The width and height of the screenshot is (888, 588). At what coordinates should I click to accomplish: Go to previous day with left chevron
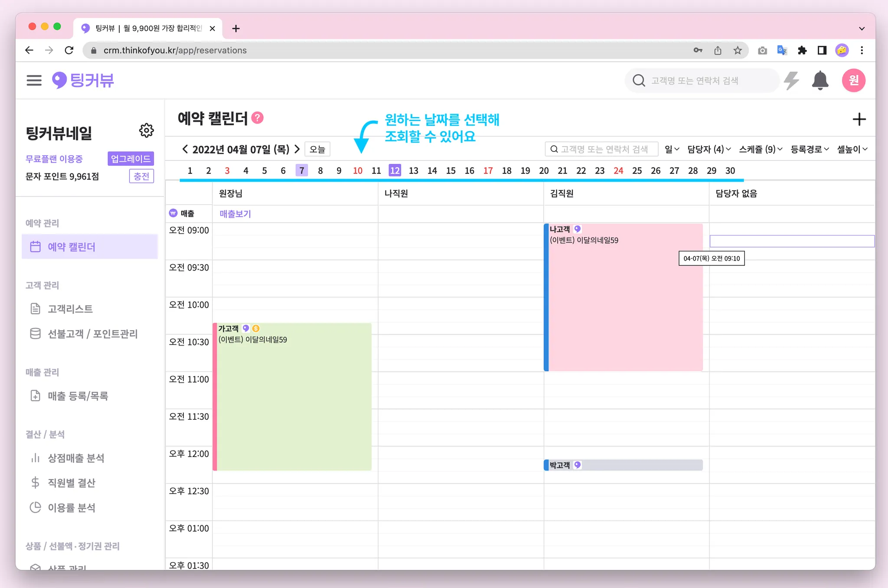point(185,149)
